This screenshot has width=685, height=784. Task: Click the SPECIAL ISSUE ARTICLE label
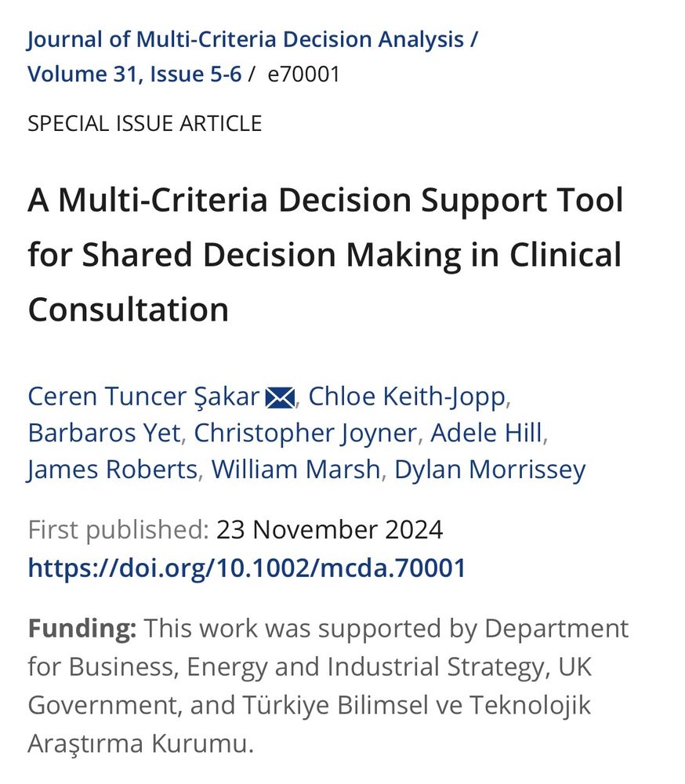(145, 124)
